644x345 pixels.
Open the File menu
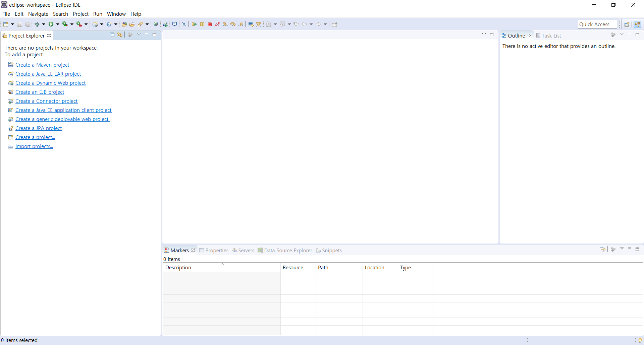(x=6, y=14)
